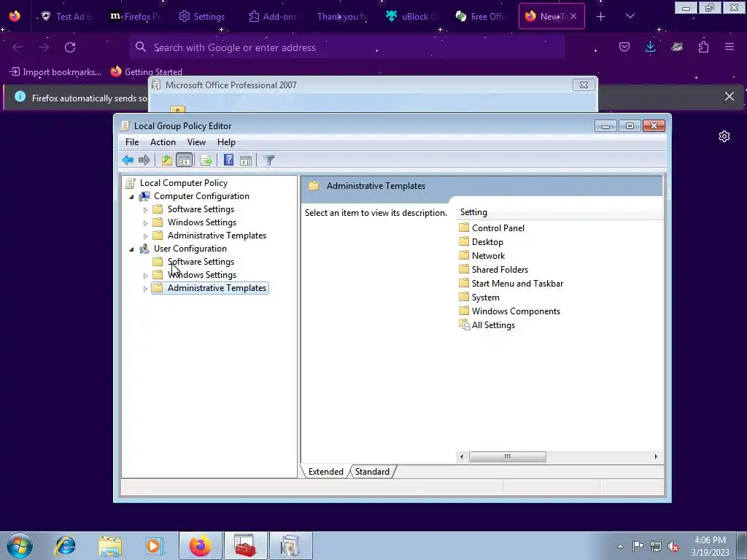Open Firefox downloads panel

650,47
